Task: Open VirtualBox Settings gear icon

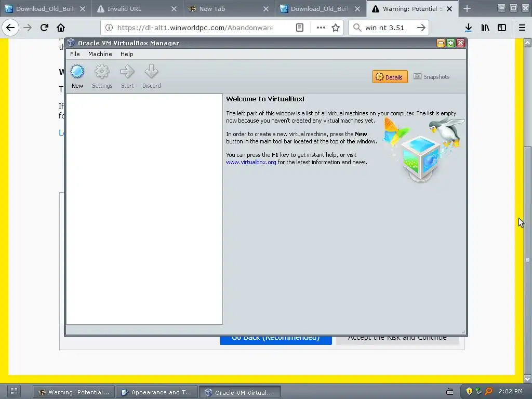Action: coord(102,72)
